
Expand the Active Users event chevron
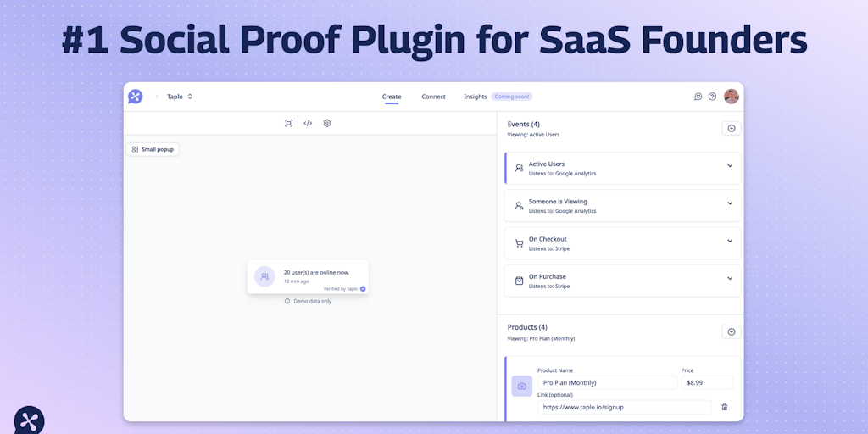point(730,165)
